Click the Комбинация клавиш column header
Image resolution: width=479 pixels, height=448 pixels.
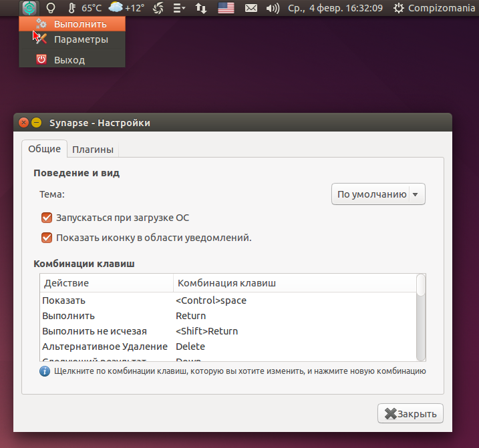295,283
